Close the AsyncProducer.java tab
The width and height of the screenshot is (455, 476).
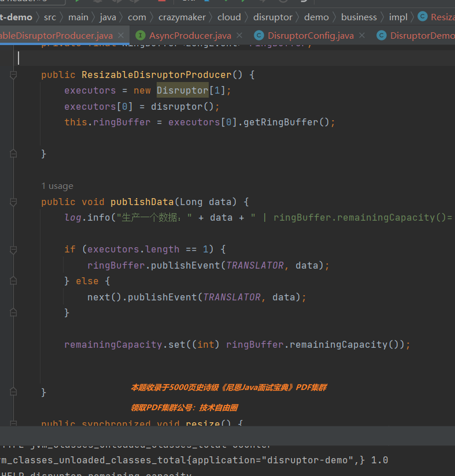click(239, 35)
